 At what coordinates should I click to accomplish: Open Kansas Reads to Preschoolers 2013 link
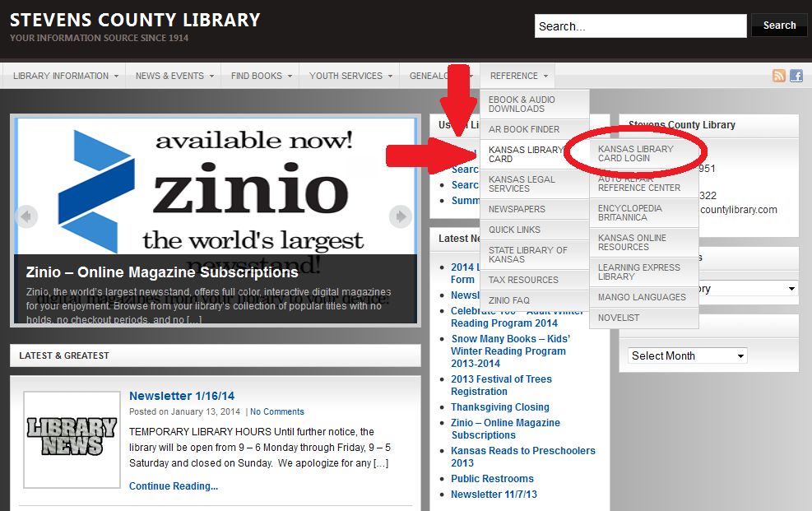[x=523, y=457]
